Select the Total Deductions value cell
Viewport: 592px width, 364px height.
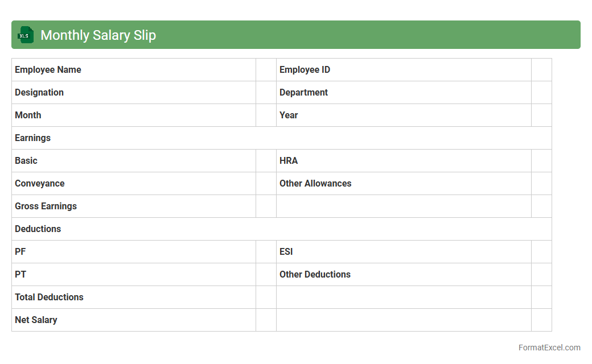click(266, 297)
